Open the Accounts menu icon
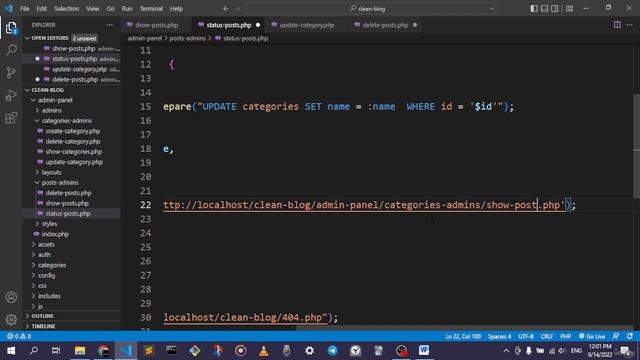640x360 pixels. click(x=11, y=297)
